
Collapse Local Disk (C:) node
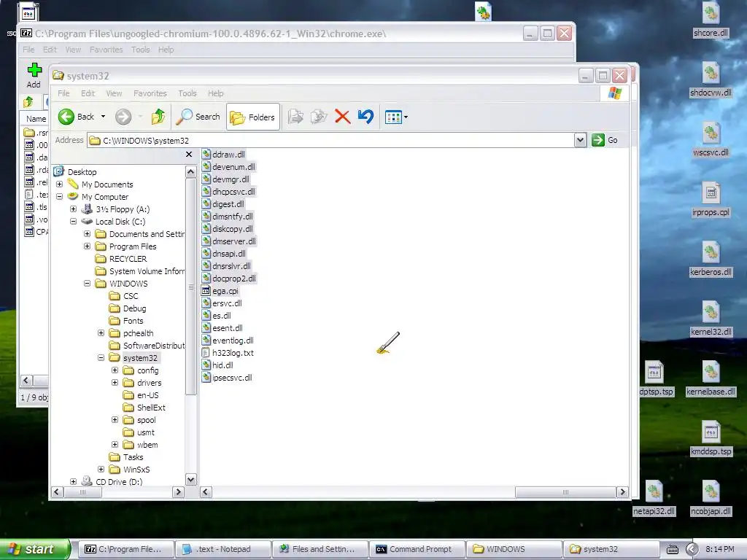[74, 222]
